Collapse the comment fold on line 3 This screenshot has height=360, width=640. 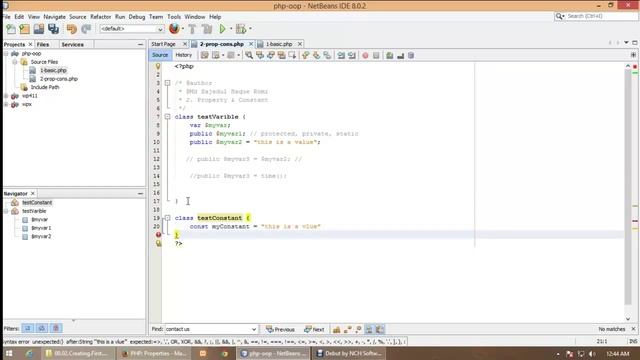click(167, 83)
